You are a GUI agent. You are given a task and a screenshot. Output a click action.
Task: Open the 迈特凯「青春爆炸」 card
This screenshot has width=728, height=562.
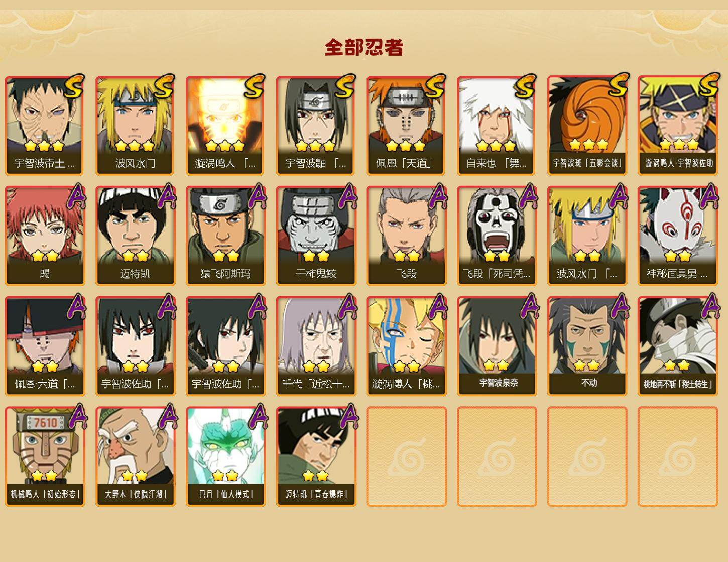pyautogui.click(x=316, y=457)
